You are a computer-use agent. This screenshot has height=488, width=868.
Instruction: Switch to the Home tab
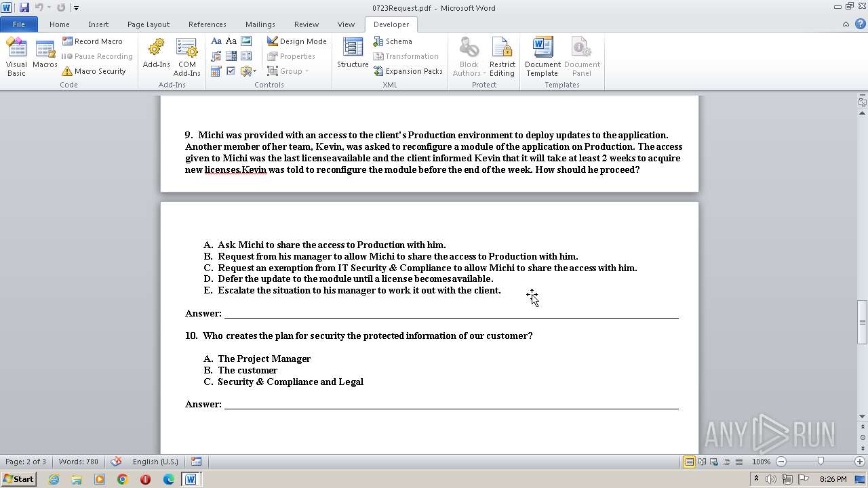[60, 24]
